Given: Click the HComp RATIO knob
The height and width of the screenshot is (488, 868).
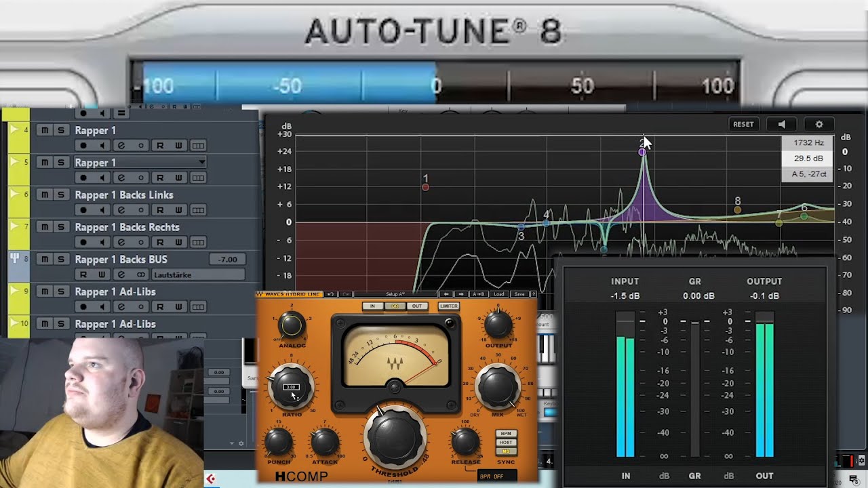Looking at the screenshot, I should click(292, 386).
